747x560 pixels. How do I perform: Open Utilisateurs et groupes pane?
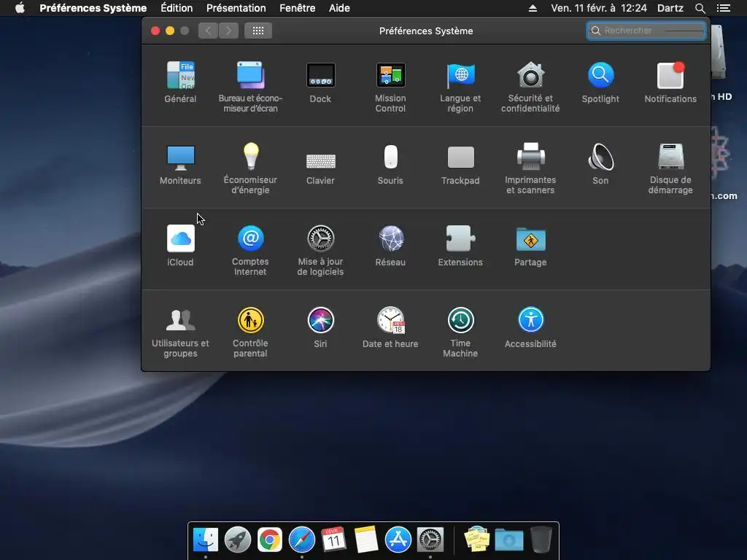[180, 332]
